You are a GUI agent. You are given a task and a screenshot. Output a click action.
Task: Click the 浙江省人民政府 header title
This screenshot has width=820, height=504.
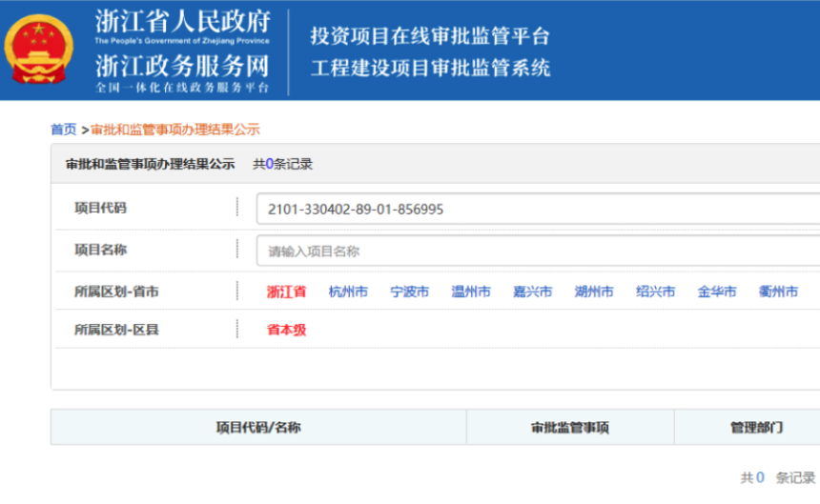point(182,22)
